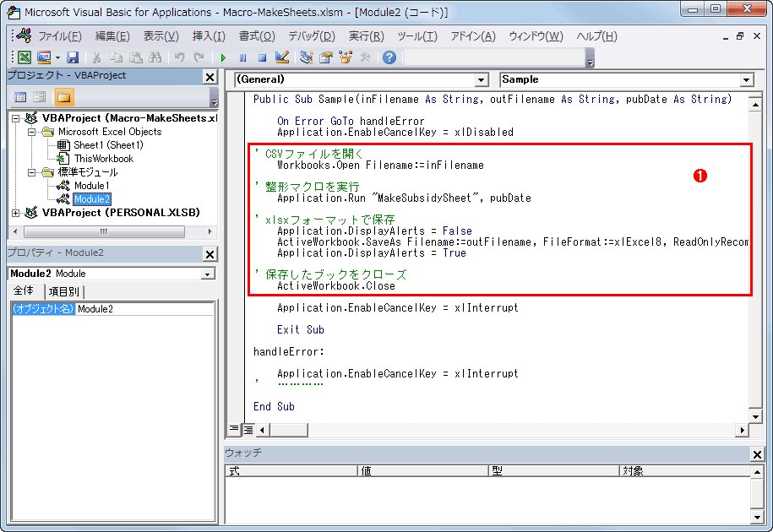Image resolution: width=773 pixels, height=532 pixels.
Task: Run the macro with the green play icon
Action: tap(223, 57)
